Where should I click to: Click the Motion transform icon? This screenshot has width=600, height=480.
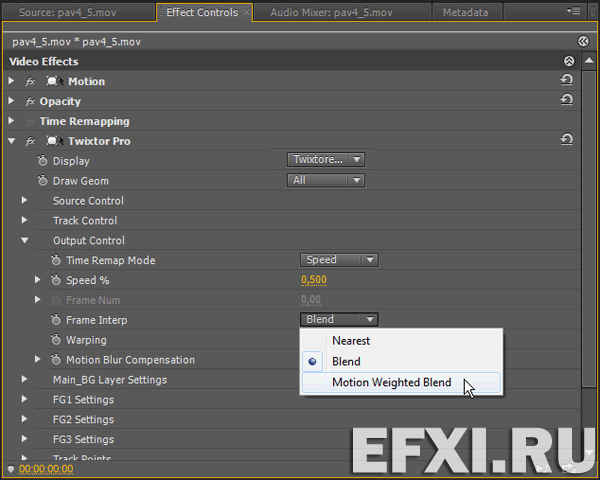[x=54, y=81]
